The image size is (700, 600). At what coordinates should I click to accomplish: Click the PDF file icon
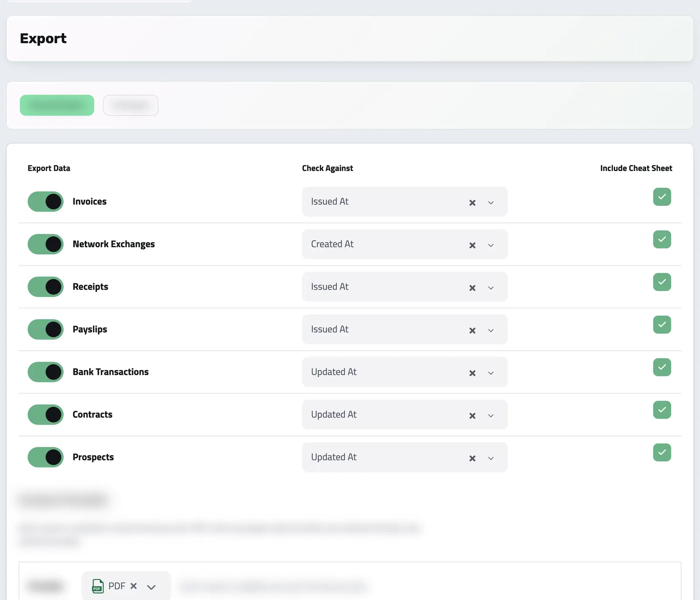tap(98, 586)
